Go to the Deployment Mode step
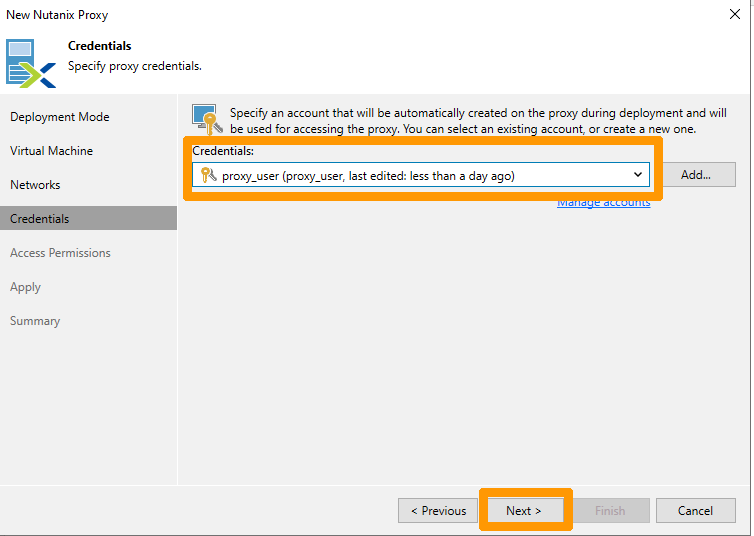The width and height of the screenshot is (754, 536). coord(60,117)
